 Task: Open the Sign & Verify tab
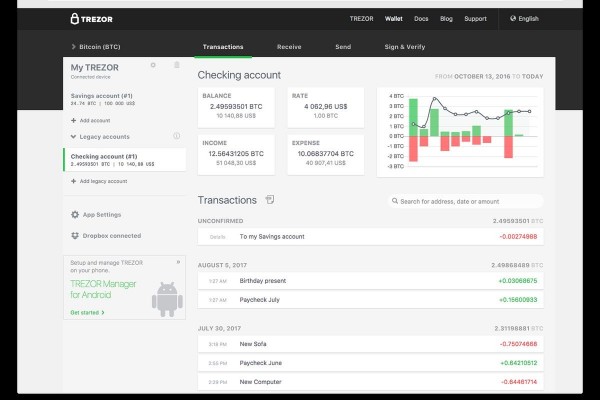click(405, 47)
